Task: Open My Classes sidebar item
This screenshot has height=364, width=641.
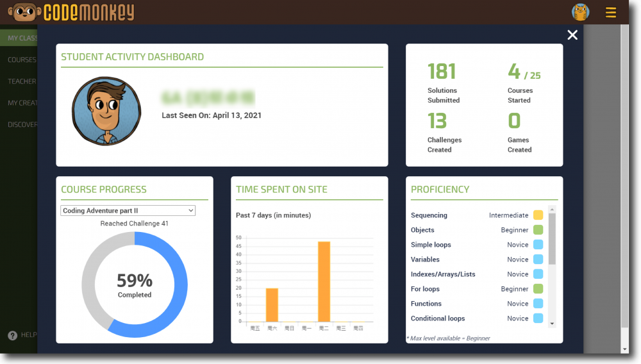Action: pyautogui.click(x=19, y=38)
